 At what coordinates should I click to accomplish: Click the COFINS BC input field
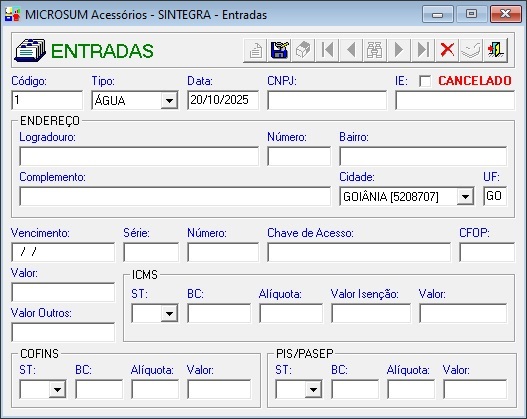[99, 389]
